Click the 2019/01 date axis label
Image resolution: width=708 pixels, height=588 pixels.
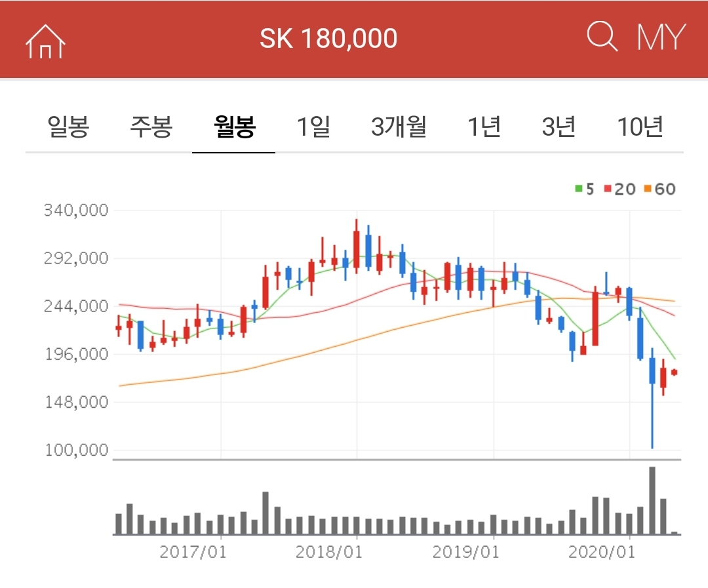[x=465, y=552]
